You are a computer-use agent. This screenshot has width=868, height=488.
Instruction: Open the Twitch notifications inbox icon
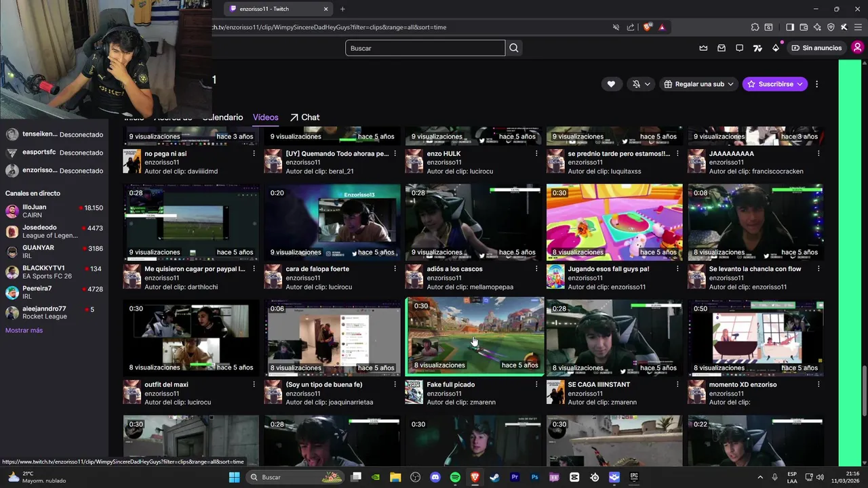722,48
